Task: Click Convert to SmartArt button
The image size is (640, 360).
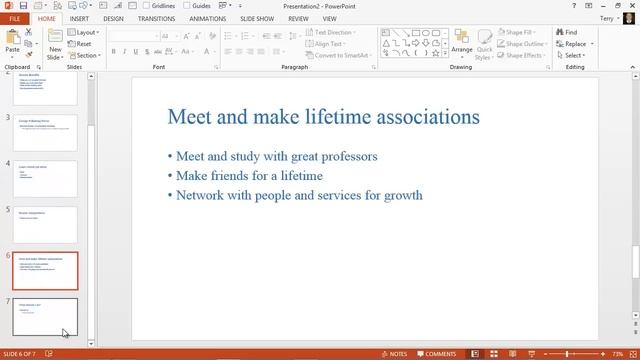Action: pyautogui.click(x=338, y=55)
